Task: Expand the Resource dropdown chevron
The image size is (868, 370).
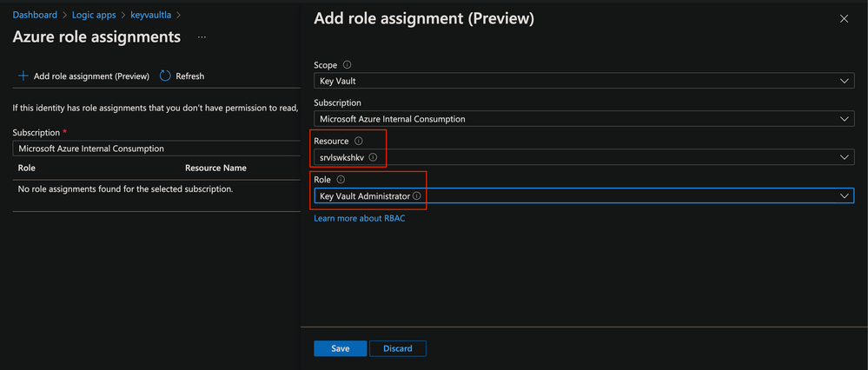Action: pos(844,157)
